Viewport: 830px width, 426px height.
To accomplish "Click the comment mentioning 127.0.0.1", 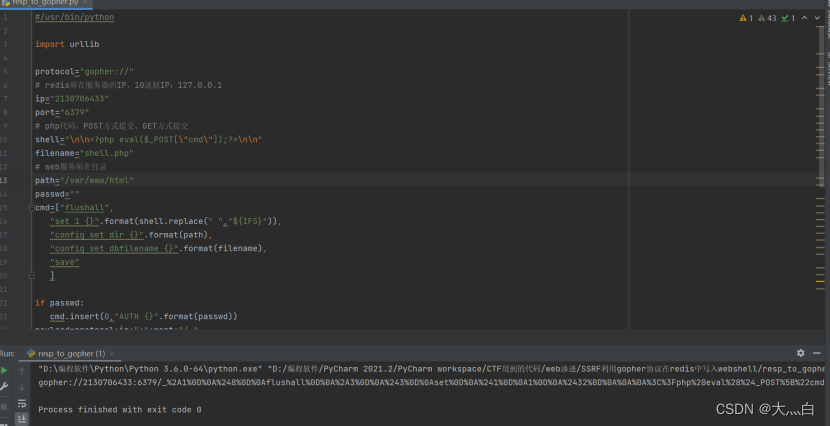I will (129, 85).
